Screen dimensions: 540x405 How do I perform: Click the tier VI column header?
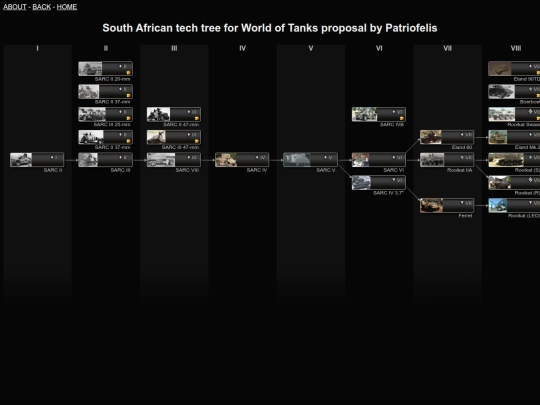[379, 48]
